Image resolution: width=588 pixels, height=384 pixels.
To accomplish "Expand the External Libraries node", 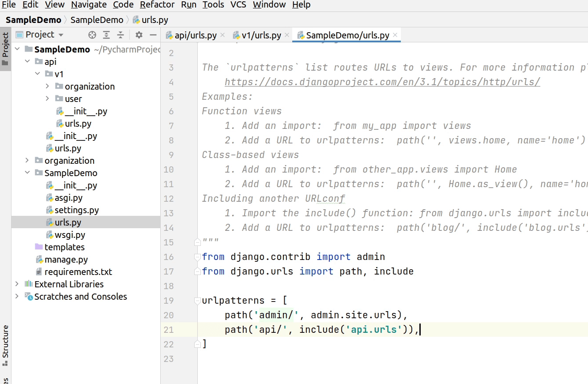I will click(x=17, y=284).
